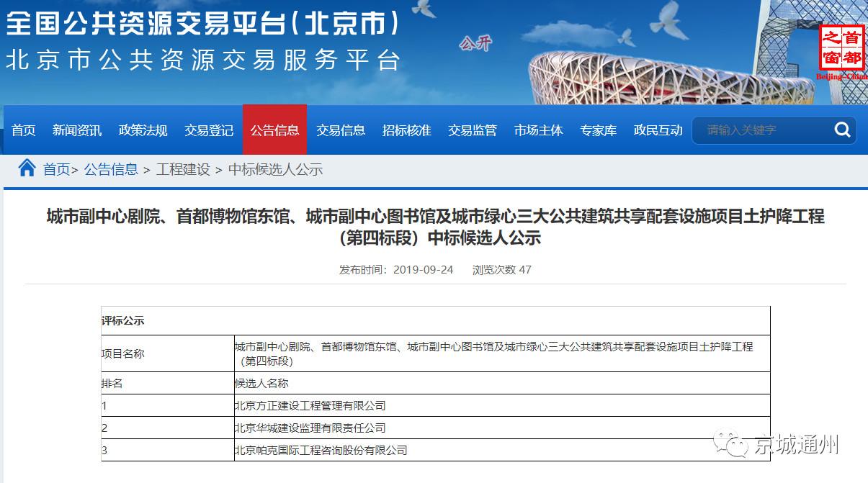Click the 浏览次数 47 view count
Viewport: 868px width, 483px height.
[502, 270]
